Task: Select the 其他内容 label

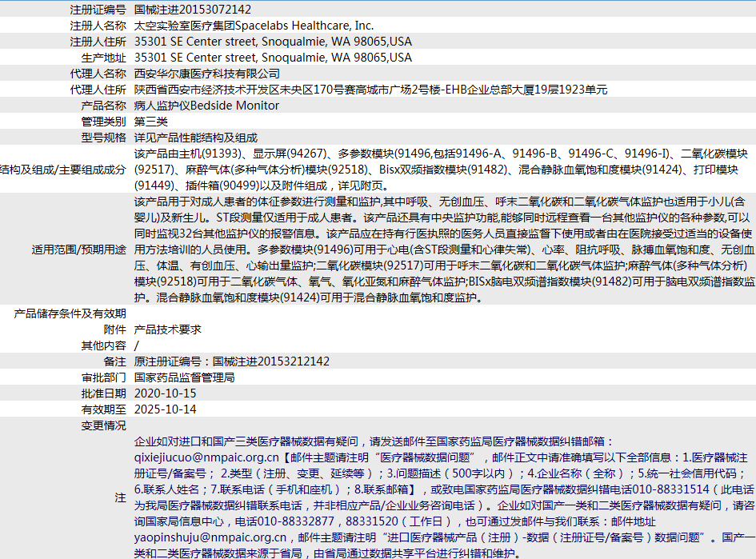Action: coord(104,345)
